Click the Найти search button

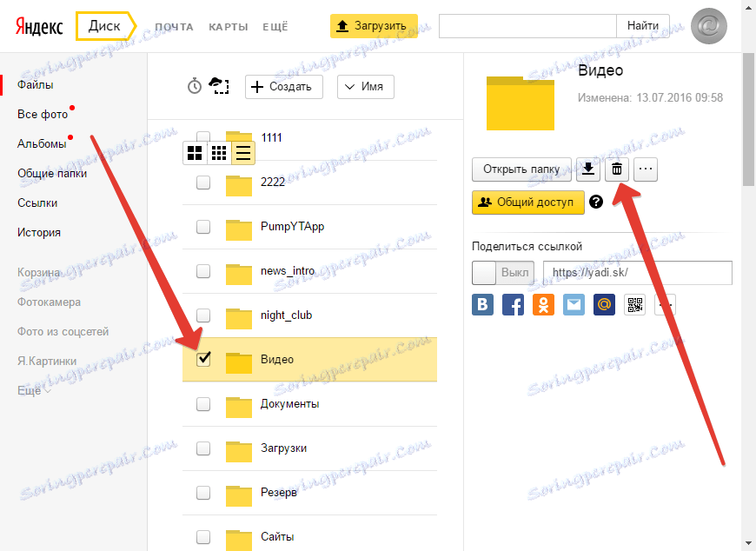(x=643, y=26)
